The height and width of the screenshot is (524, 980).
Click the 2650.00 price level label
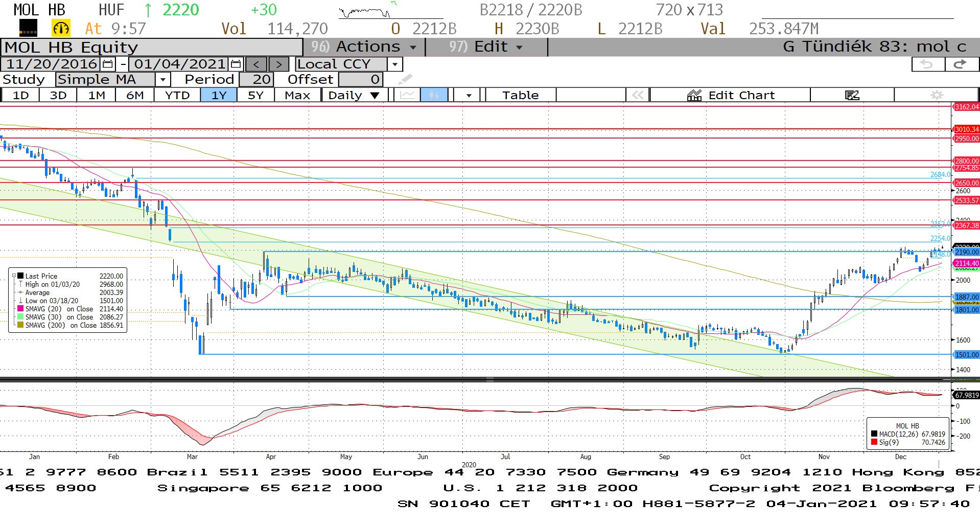point(967,183)
